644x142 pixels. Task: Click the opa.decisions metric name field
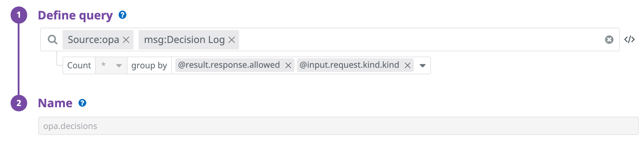pos(338,126)
